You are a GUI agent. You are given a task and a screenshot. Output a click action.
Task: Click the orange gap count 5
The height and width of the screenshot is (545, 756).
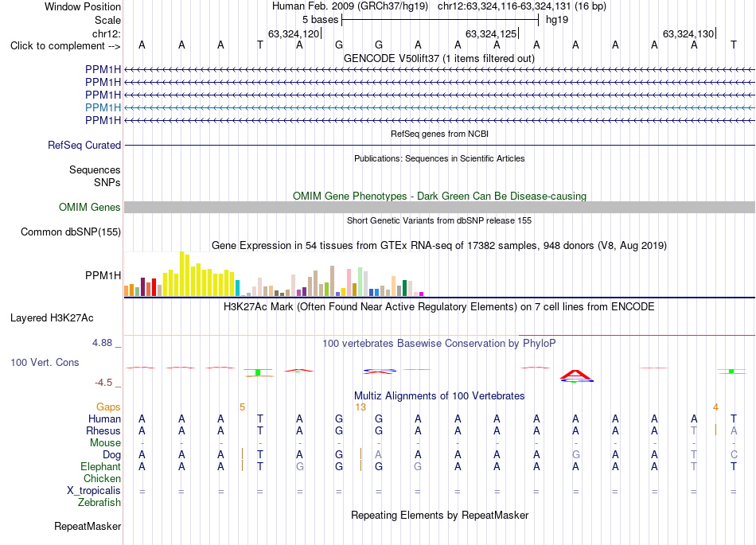click(x=243, y=407)
